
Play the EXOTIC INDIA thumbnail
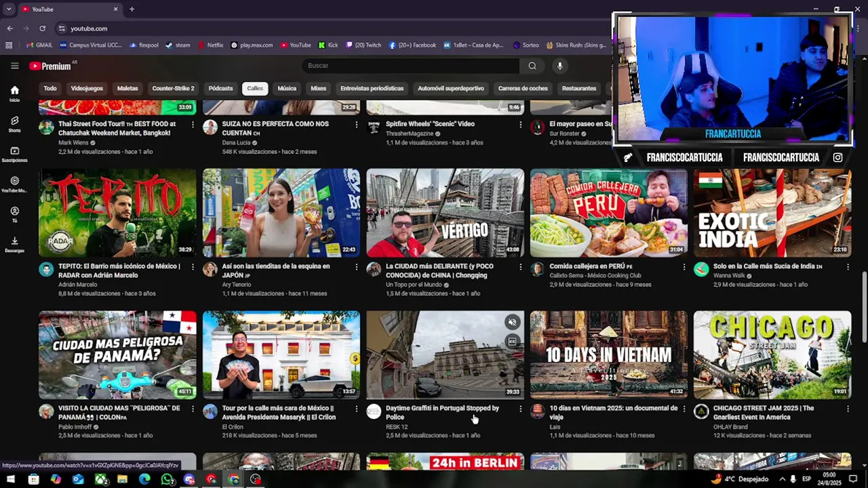772,213
